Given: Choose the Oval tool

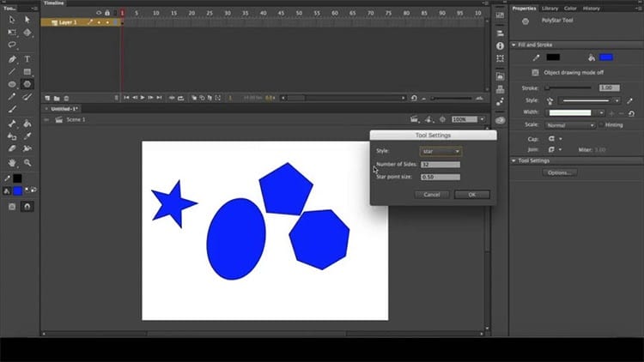Looking at the screenshot, I should tap(12, 84).
